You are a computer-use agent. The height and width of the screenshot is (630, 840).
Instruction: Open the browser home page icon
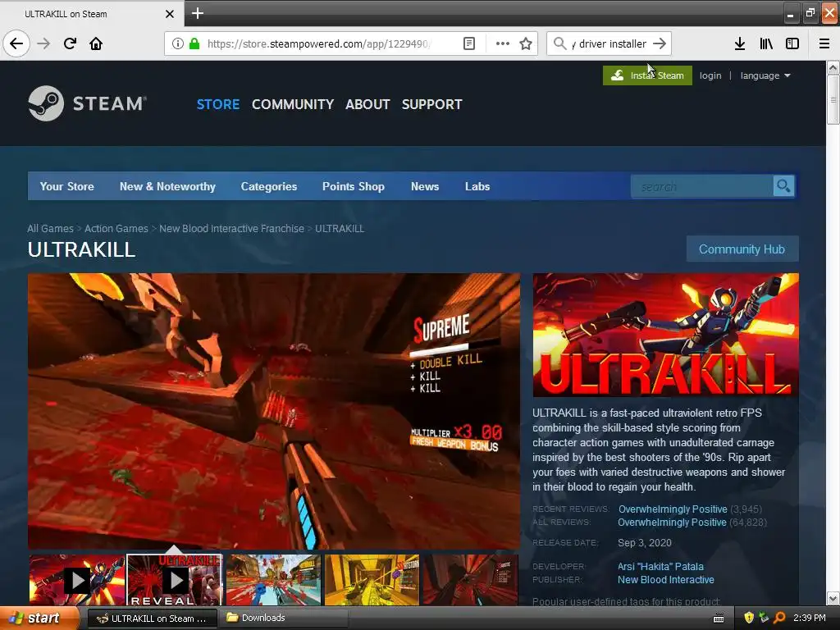click(x=96, y=43)
